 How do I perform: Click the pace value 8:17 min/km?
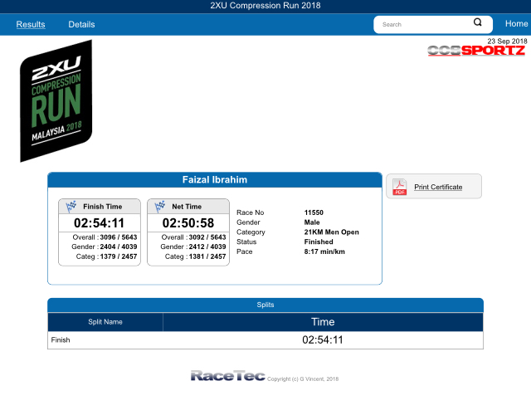click(x=324, y=252)
